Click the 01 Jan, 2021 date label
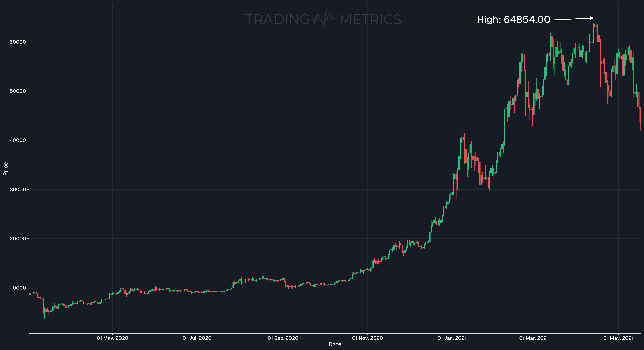 coord(452,338)
